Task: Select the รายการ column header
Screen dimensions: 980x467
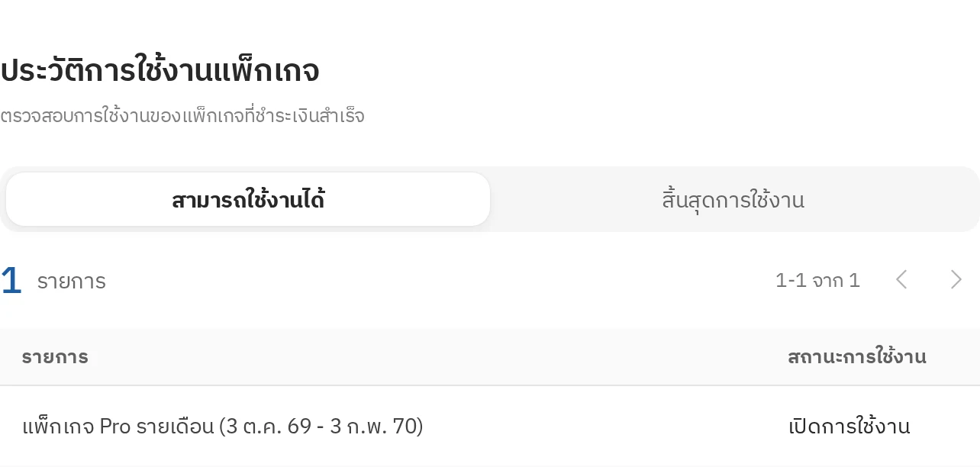Action: pos(55,357)
